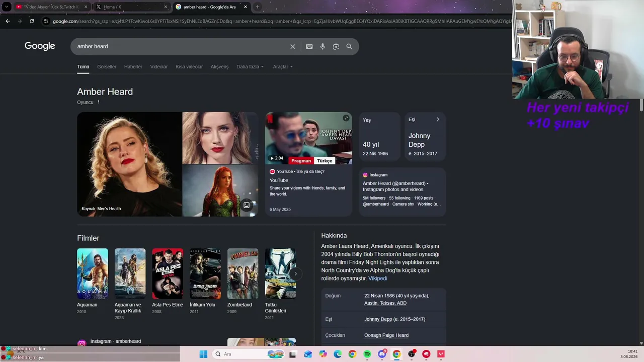
Task: Open the Zombieland movie
Action: pyautogui.click(x=243, y=281)
